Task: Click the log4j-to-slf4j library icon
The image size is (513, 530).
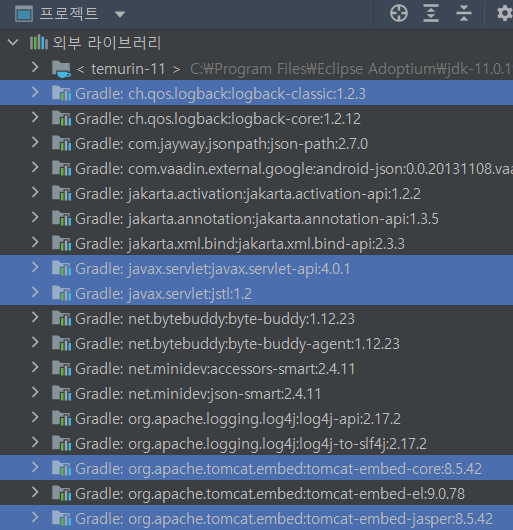Action: click(62, 443)
